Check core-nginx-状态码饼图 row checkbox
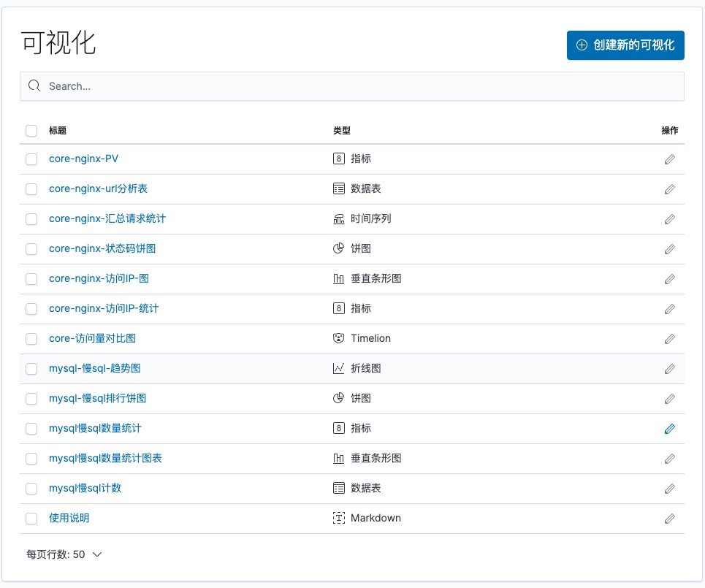 pyautogui.click(x=31, y=249)
